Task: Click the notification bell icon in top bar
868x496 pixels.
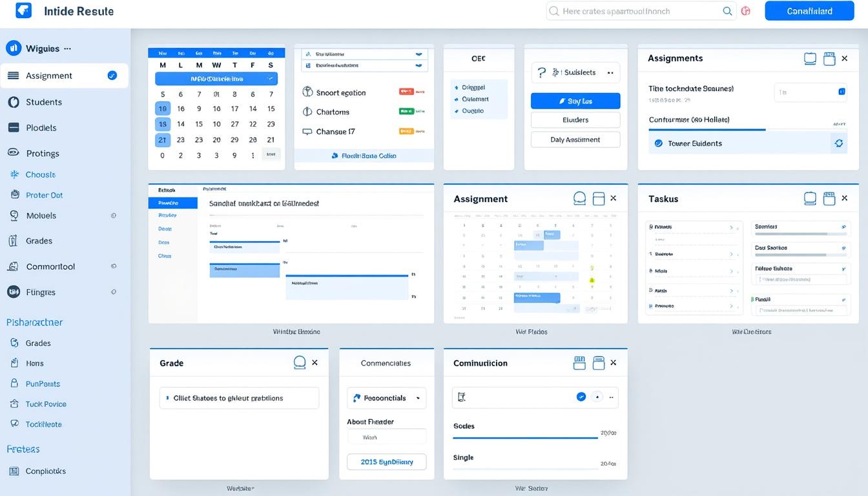Action: tap(747, 10)
